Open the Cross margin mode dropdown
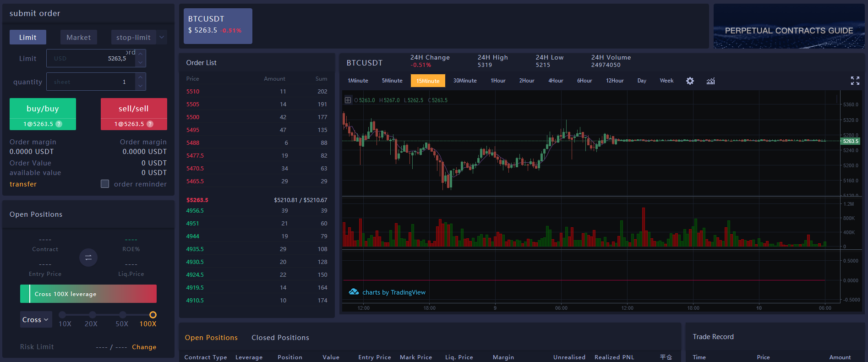Viewport: 868px width, 362px height. click(36, 319)
